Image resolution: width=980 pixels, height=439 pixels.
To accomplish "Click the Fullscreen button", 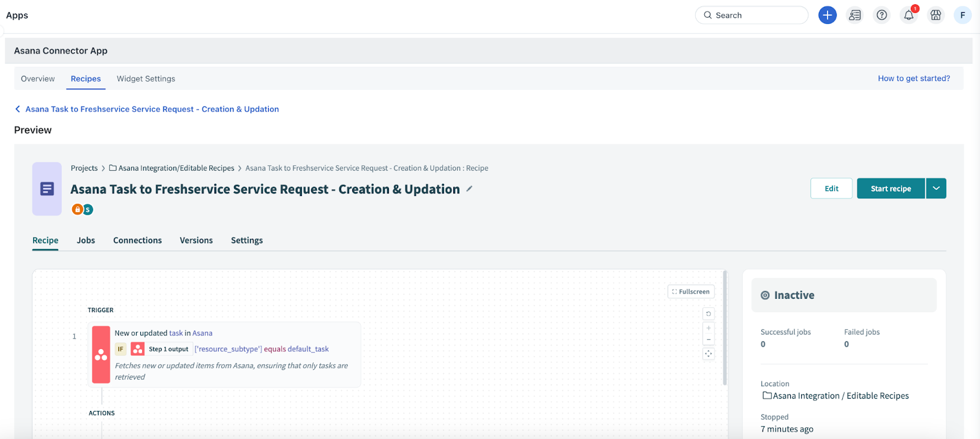I will (691, 292).
